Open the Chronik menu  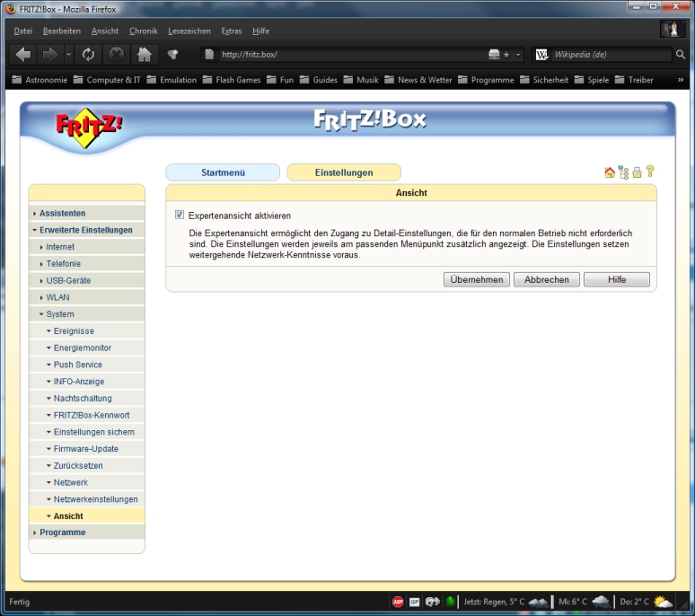coord(143,31)
